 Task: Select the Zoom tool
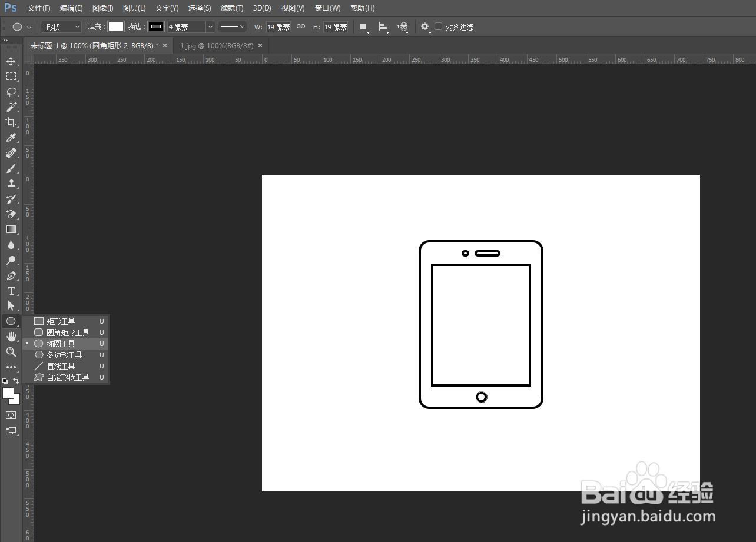point(11,352)
